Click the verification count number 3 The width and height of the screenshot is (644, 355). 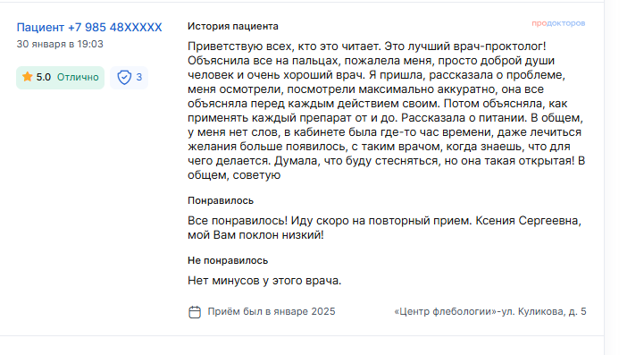coord(139,77)
